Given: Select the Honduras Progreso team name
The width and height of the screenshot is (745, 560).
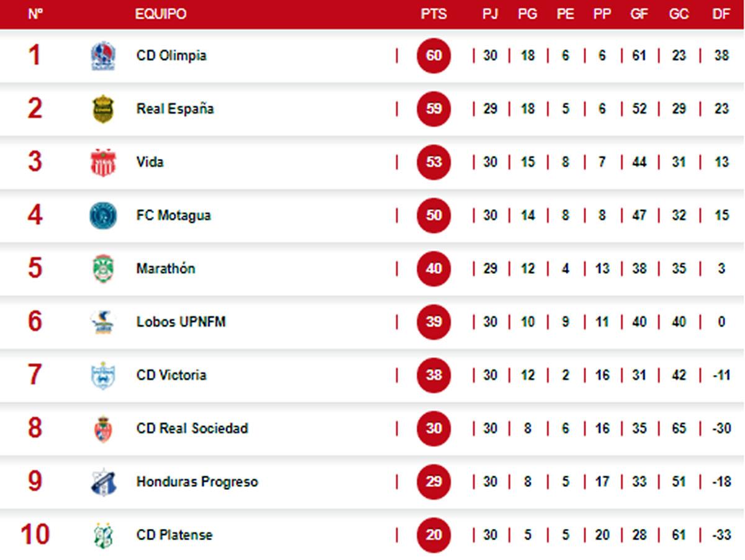Looking at the screenshot, I should coord(197,482).
